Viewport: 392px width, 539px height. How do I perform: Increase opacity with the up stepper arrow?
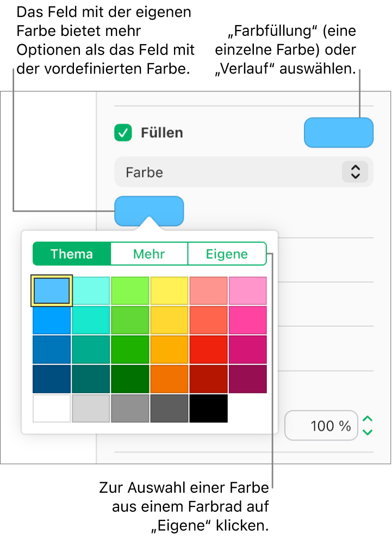point(368,419)
